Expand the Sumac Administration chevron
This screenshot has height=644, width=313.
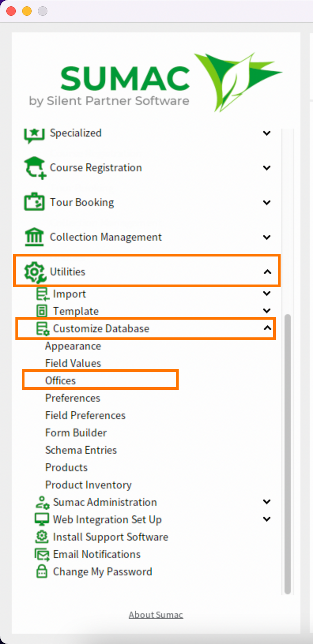(x=267, y=502)
